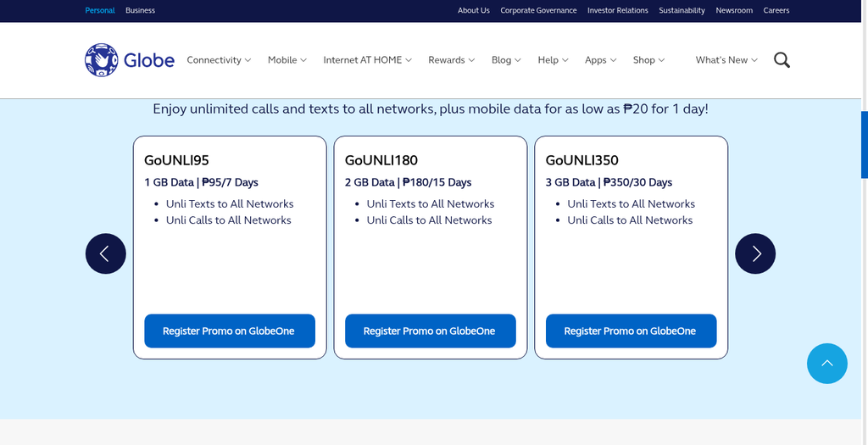Open the search magnifier icon

tap(782, 60)
